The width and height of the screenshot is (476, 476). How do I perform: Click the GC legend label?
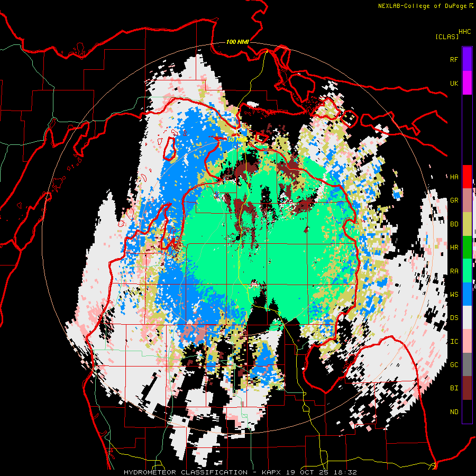pyautogui.click(x=454, y=365)
